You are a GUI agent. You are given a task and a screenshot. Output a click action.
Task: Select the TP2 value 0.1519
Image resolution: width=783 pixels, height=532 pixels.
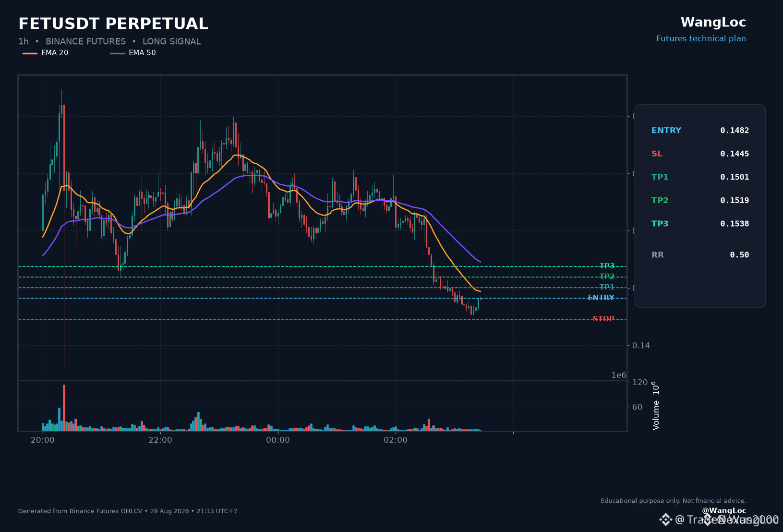735,201
